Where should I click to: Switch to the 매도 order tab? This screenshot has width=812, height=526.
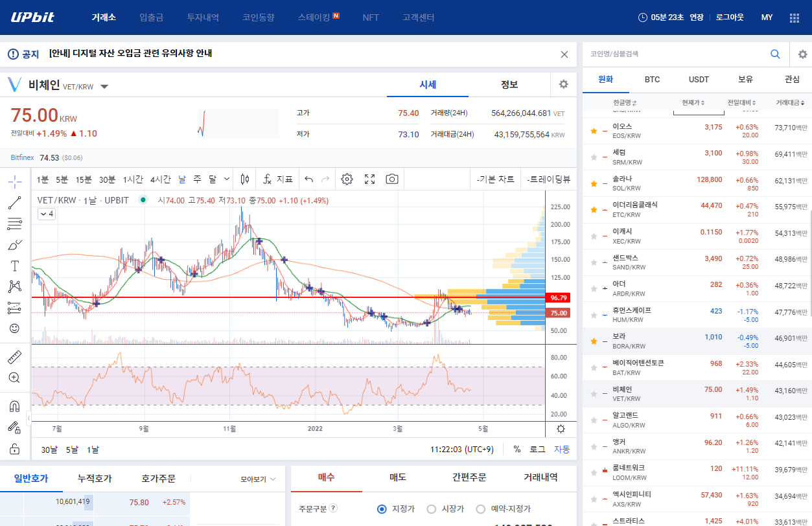[397, 477]
